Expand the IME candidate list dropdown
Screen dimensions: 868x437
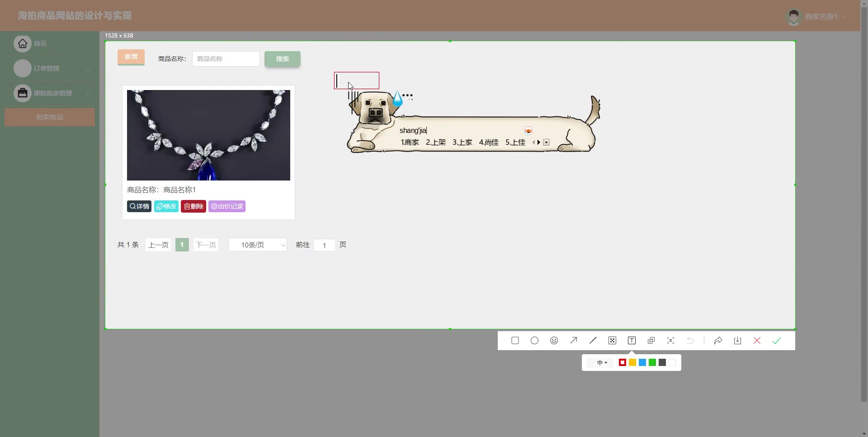pyautogui.click(x=546, y=142)
